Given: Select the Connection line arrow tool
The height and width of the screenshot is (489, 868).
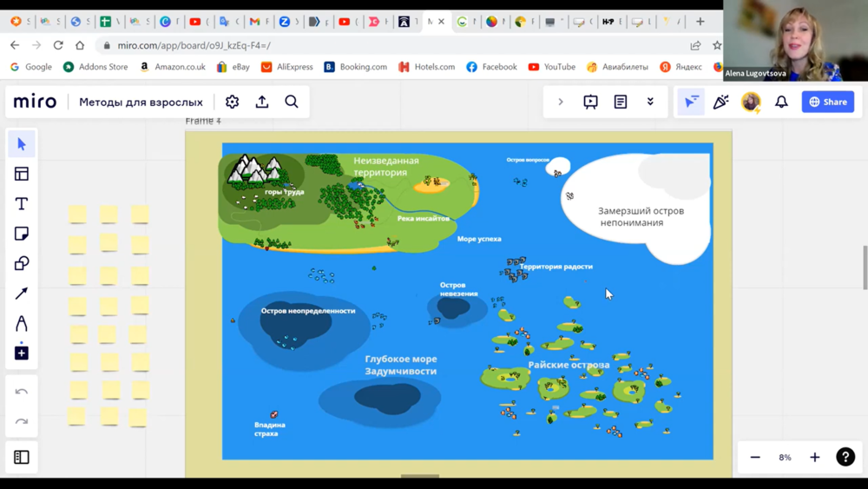Looking at the screenshot, I should [x=22, y=294].
